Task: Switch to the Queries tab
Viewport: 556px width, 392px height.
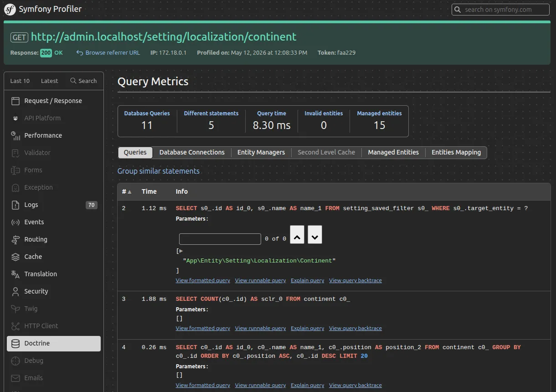Action: point(135,152)
